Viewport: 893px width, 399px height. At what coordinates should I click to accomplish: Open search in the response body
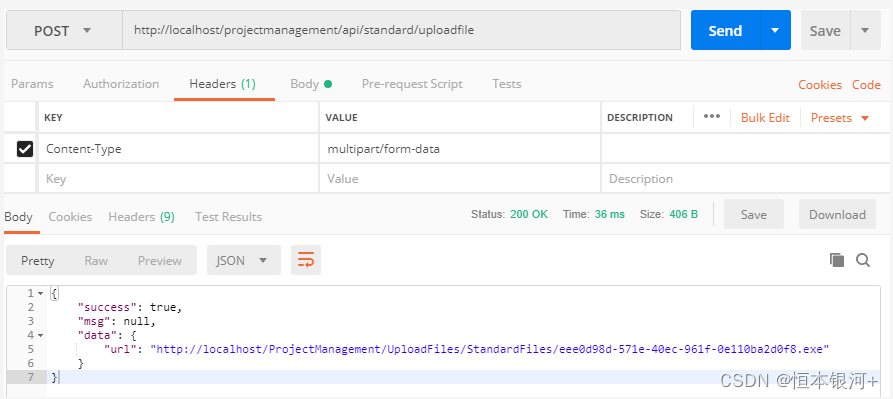tap(863, 260)
